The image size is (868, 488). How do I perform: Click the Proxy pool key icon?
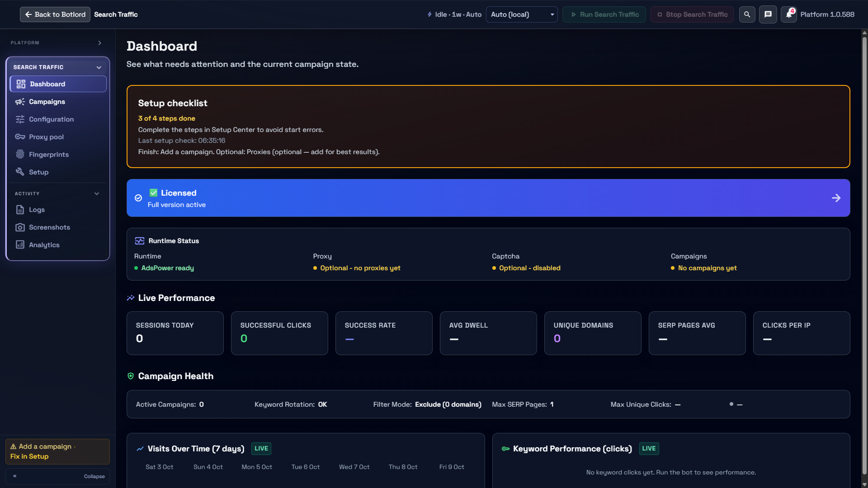tap(20, 137)
